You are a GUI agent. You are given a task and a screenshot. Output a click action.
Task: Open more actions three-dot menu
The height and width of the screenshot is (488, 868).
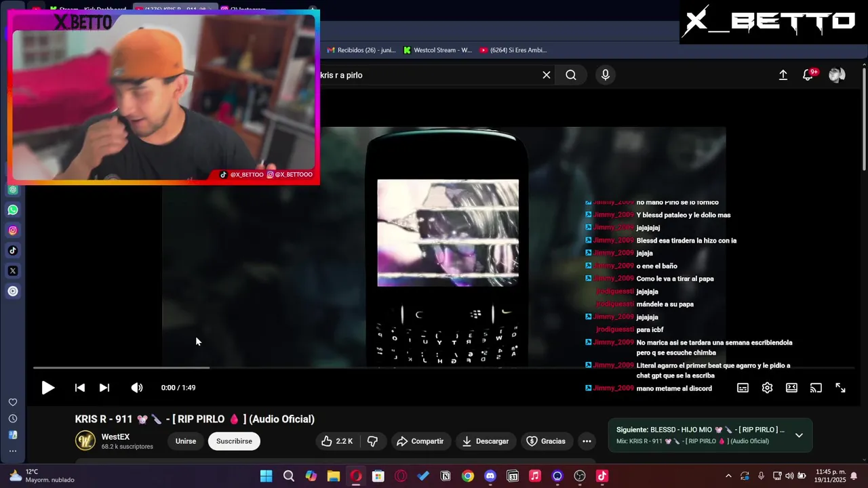tap(587, 441)
